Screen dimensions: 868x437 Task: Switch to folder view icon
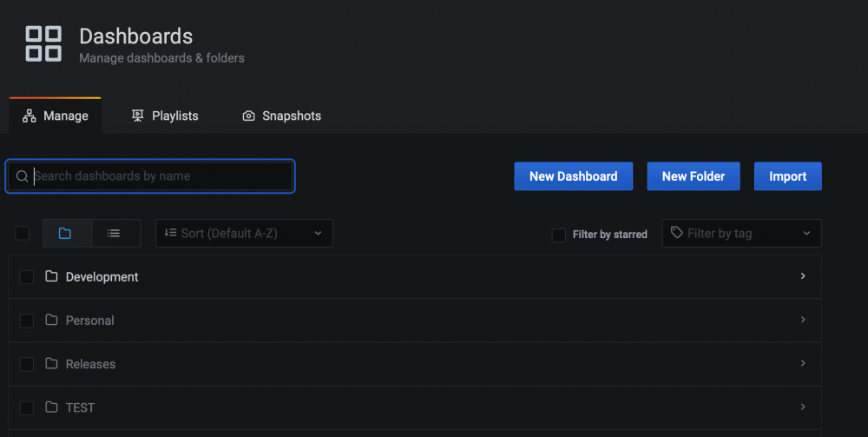pyautogui.click(x=67, y=233)
